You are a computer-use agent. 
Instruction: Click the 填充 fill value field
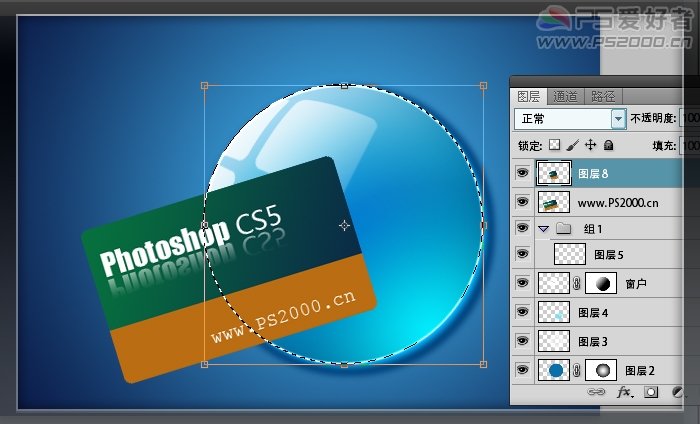click(690, 145)
